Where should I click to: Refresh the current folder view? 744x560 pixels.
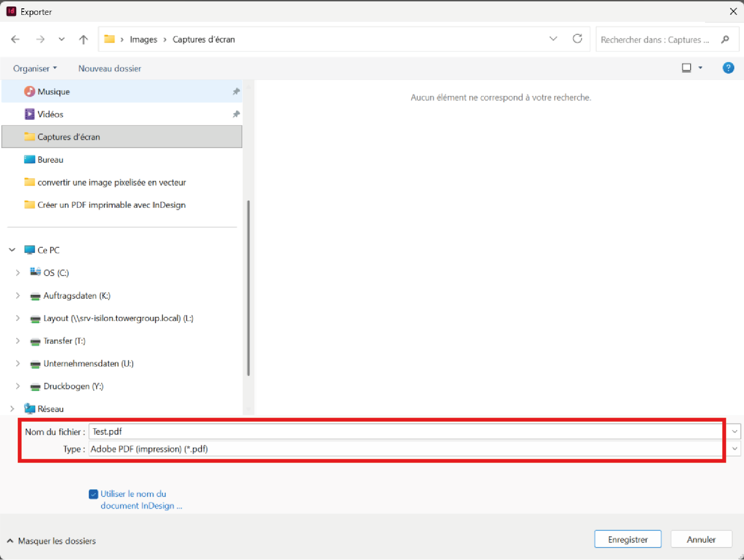tap(577, 39)
